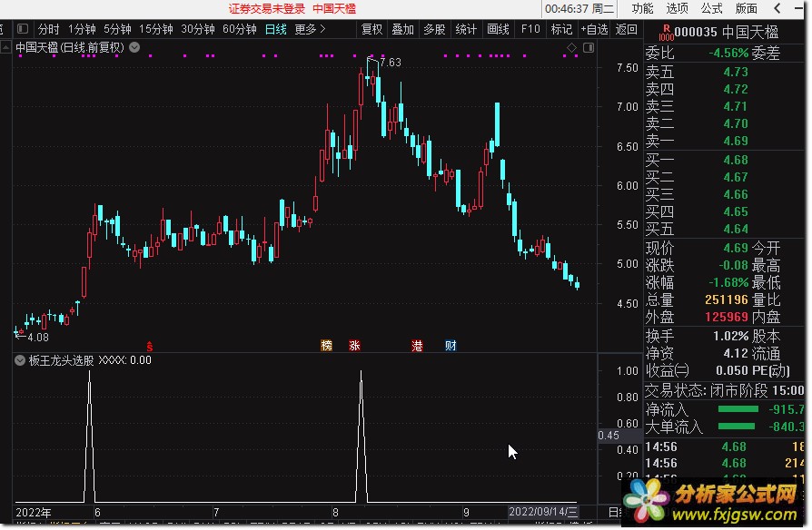Click the 卖五 price 4.73
The image size is (812, 530).
point(736,72)
